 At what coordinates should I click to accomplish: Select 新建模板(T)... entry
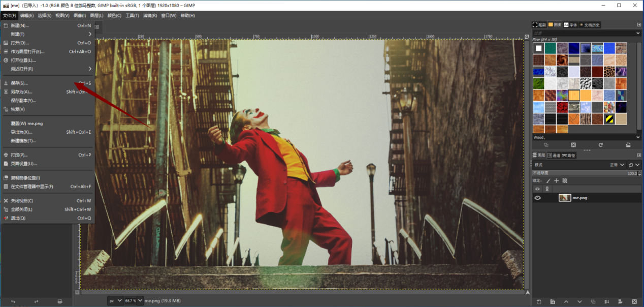click(x=47, y=140)
